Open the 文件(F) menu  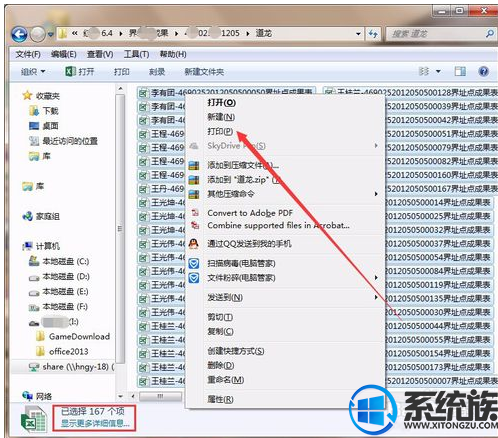pyautogui.click(x=28, y=54)
